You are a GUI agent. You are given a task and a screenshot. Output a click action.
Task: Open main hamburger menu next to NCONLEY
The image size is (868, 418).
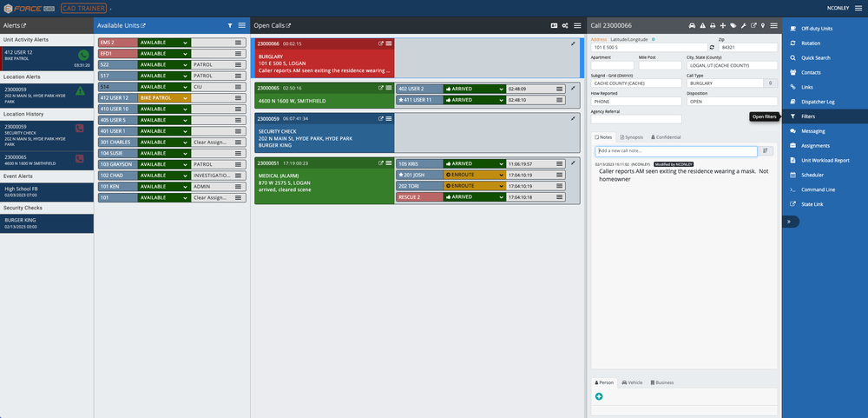(858, 8)
